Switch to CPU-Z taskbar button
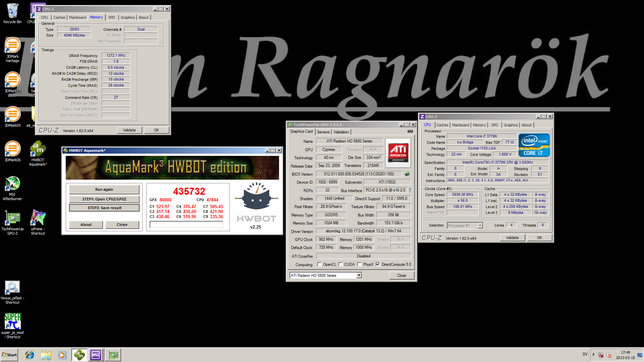644x362 pixels. tap(96, 355)
